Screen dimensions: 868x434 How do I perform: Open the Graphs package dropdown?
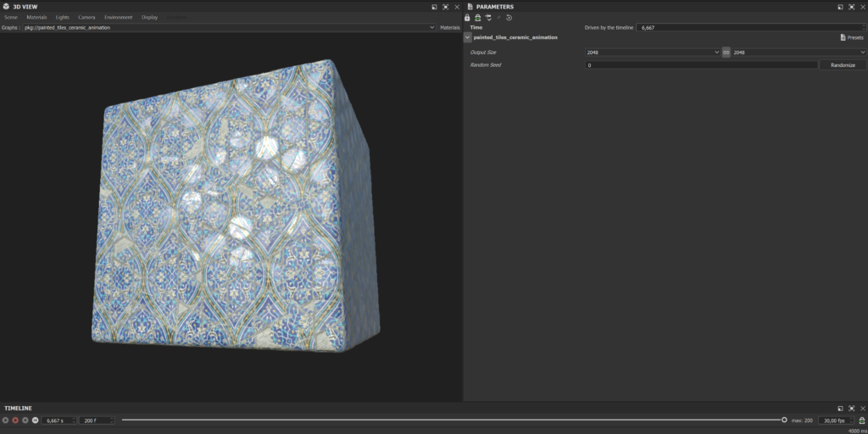click(x=432, y=27)
